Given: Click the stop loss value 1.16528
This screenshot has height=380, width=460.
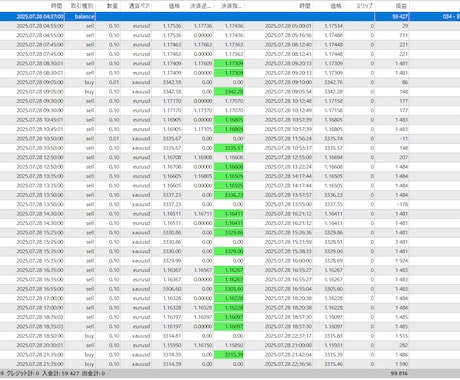Looking at the screenshot, I should [203, 308].
